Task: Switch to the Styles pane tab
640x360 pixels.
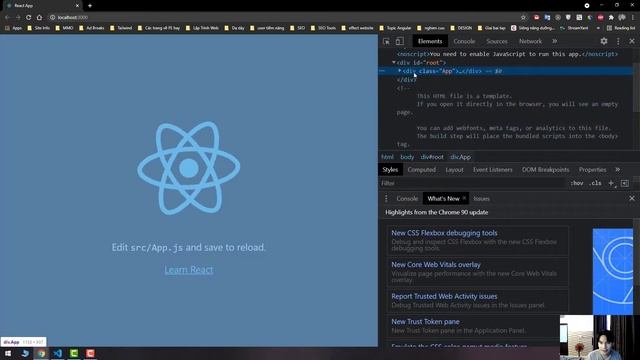Action: tap(390, 170)
